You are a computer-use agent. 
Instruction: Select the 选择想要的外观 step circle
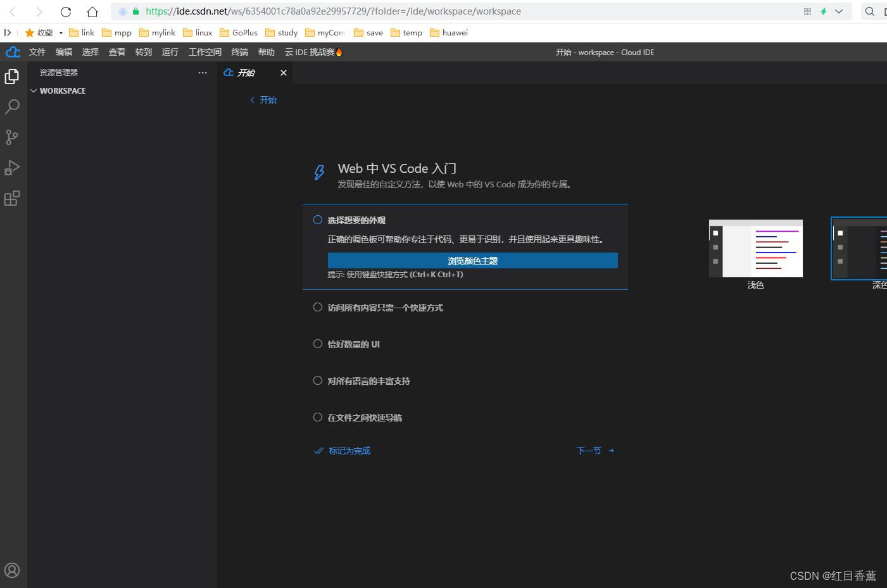coord(318,220)
